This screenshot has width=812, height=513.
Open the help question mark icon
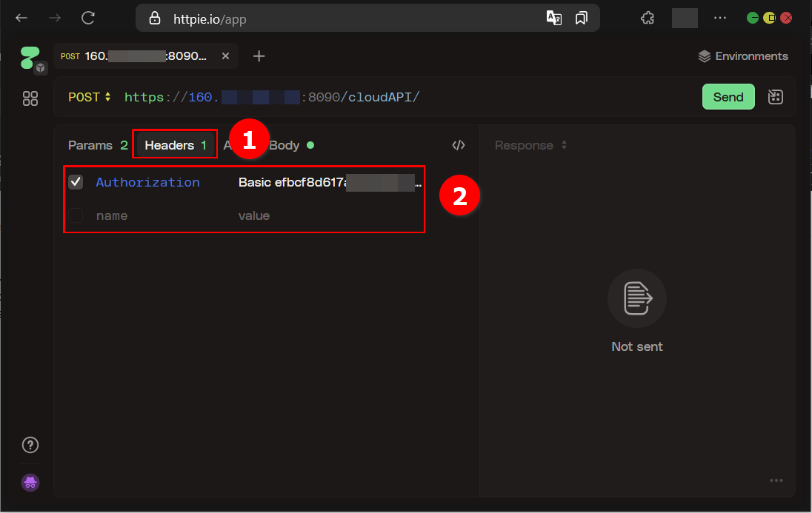30,445
